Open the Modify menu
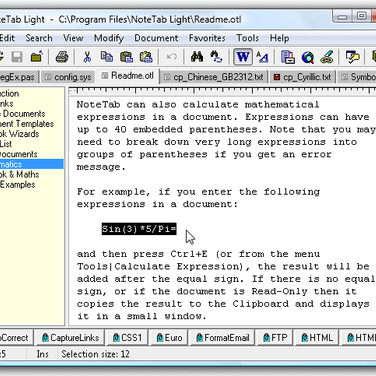 click(x=109, y=38)
